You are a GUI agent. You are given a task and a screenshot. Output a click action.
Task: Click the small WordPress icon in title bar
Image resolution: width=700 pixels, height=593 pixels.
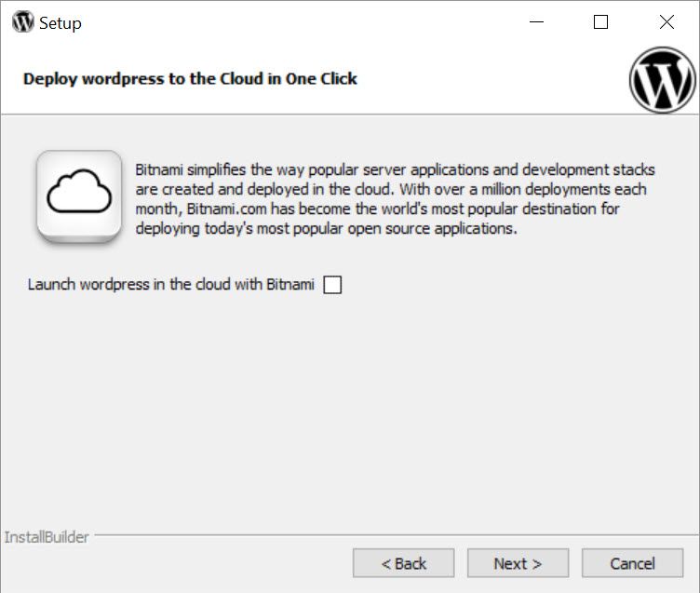tap(22, 22)
